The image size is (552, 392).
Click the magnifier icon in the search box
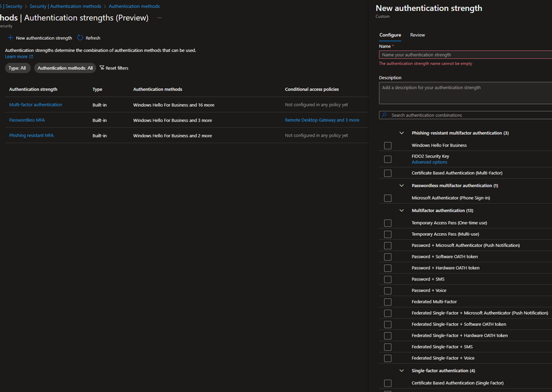coord(384,115)
